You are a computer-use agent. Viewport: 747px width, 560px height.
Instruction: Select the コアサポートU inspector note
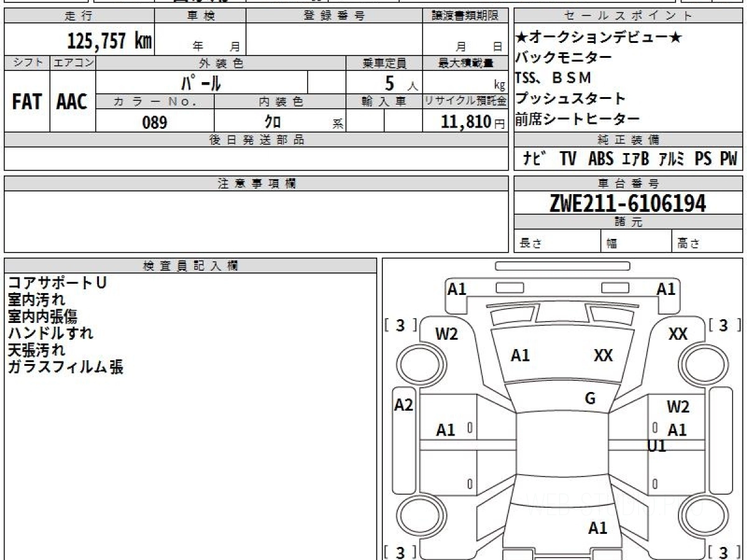click(57, 282)
